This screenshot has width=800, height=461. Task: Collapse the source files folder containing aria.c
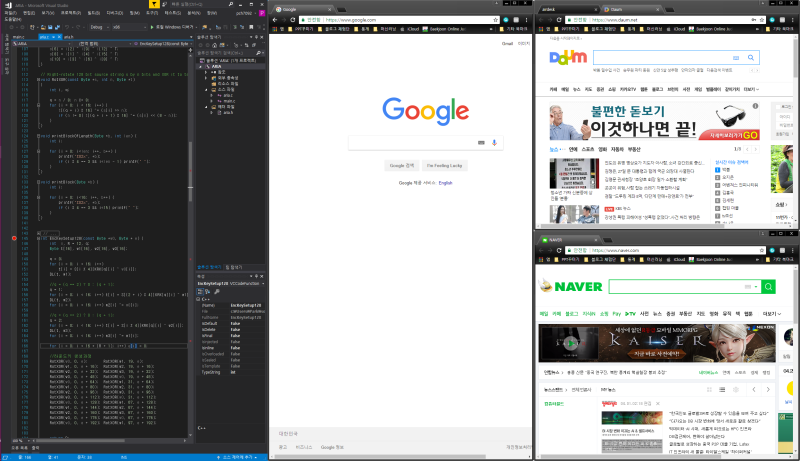coord(206,89)
